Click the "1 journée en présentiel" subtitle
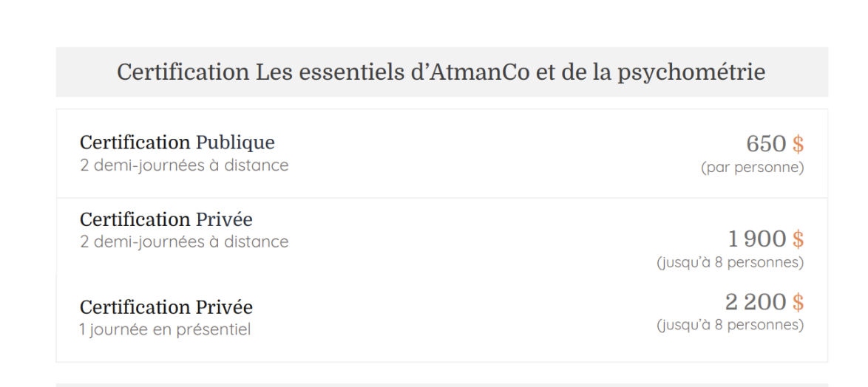 (165, 330)
